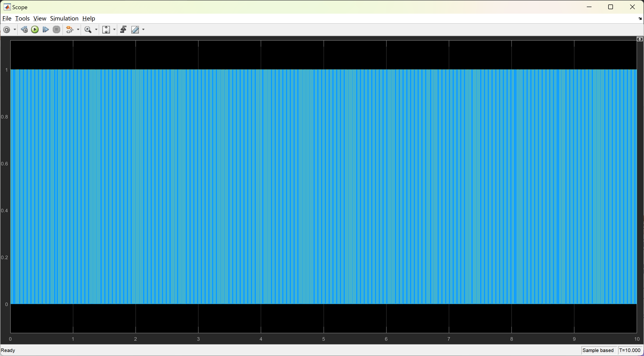Screen dimensions: 644x356
Task: Run the simulation with green play button
Action: (35, 30)
